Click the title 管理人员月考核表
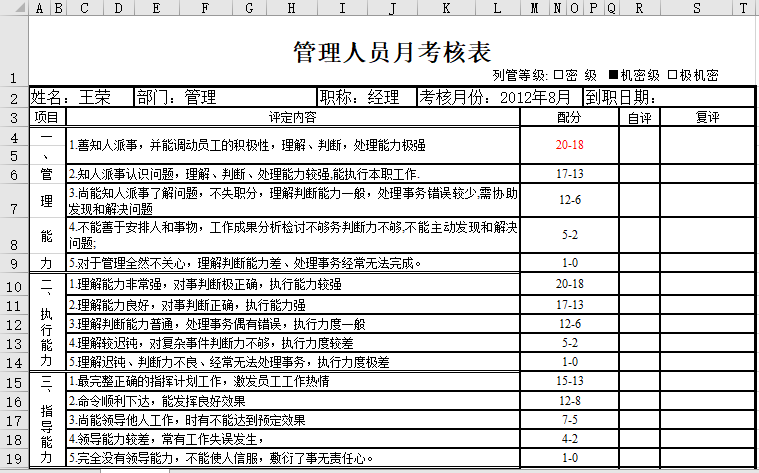 (x=392, y=50)
